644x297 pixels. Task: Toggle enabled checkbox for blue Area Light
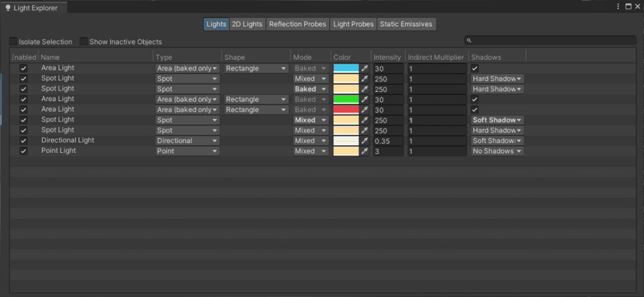click(23, 68)
